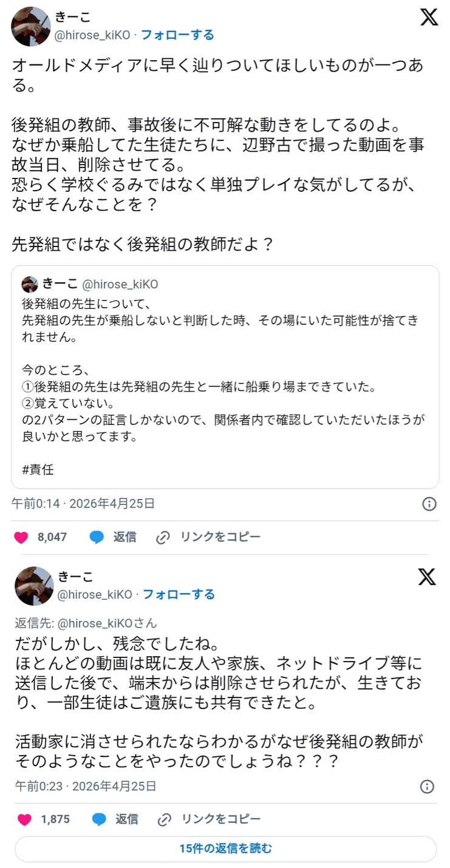Like the first tweet with heart icon

click(21, 537)
